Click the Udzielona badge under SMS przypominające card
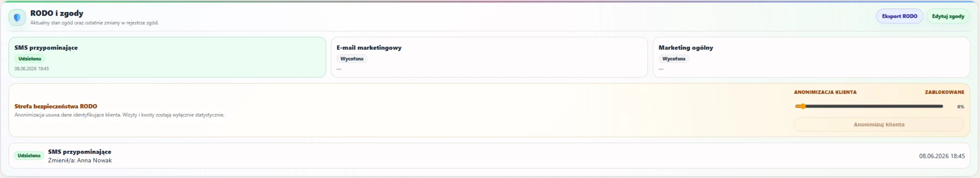This screenshot has height=178, width=980. [x=30, y=59]
